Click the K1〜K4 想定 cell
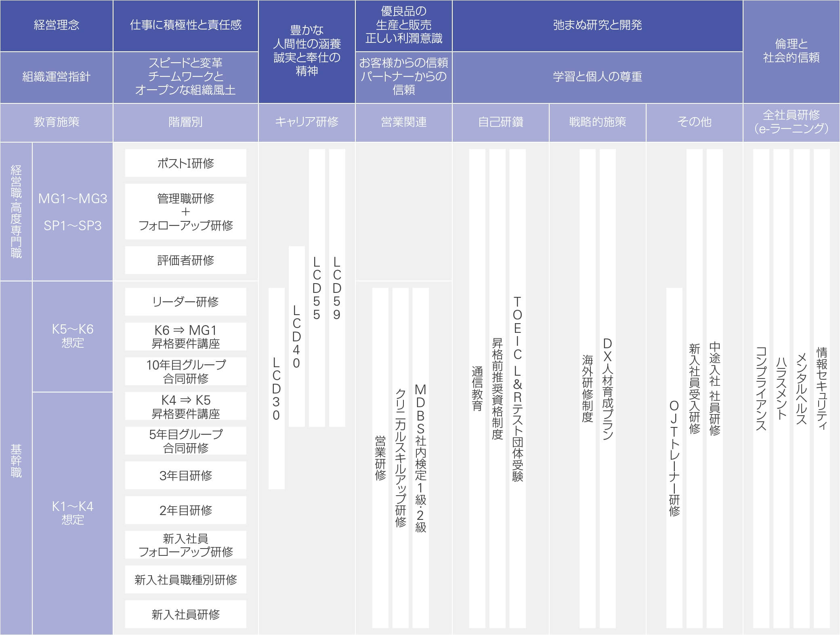Image resolution: width=840 pixels, height=635 pixels. (x=73, y=513)
